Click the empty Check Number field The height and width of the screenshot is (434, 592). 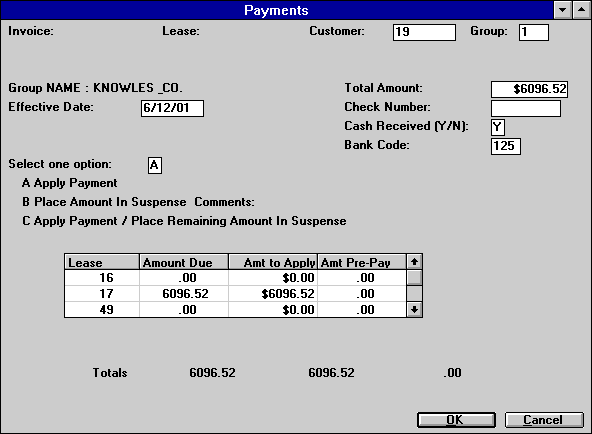click(x=526, y=109)
